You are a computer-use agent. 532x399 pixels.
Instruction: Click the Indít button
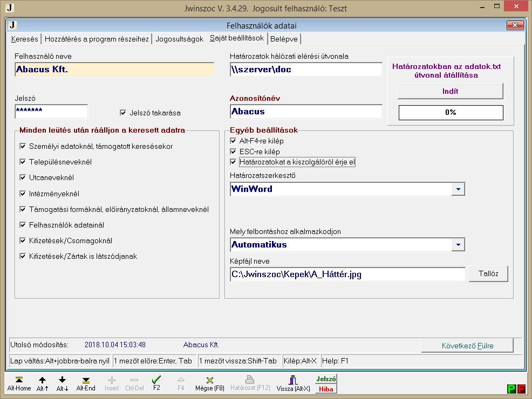click(x=450, y=91)
